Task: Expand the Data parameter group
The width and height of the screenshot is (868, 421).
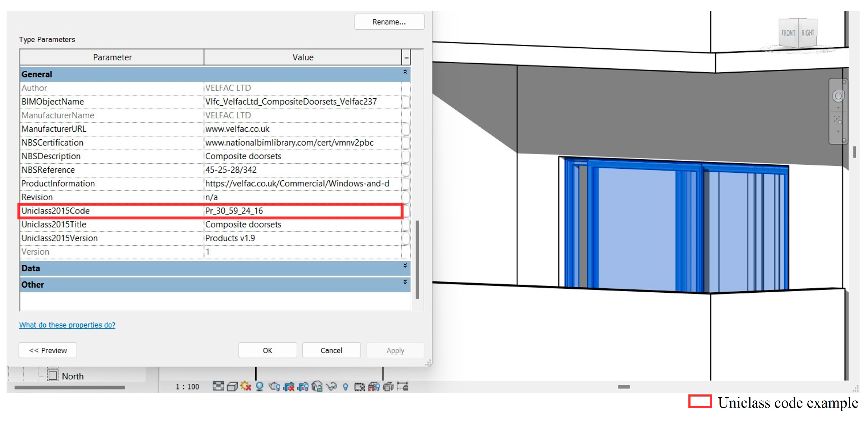Action: tap(405, 266)
